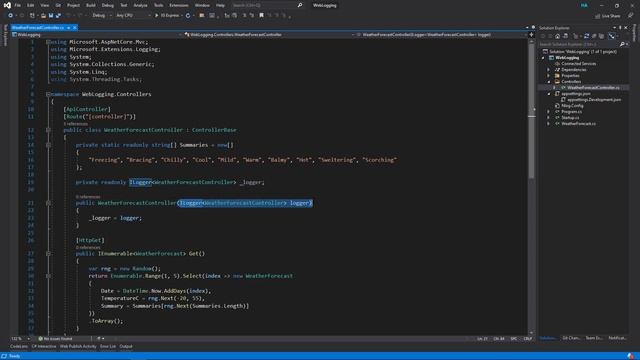
Task: Click the Live Share button
Action: pyautogui.click(x=608, y=16)
